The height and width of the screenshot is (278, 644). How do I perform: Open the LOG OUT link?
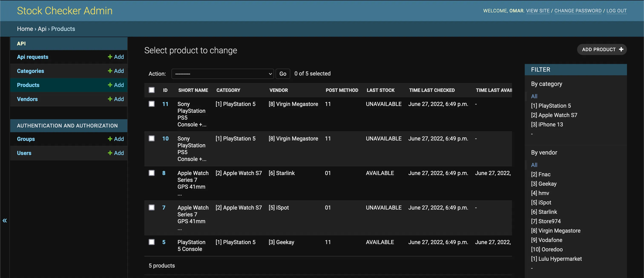617,10
